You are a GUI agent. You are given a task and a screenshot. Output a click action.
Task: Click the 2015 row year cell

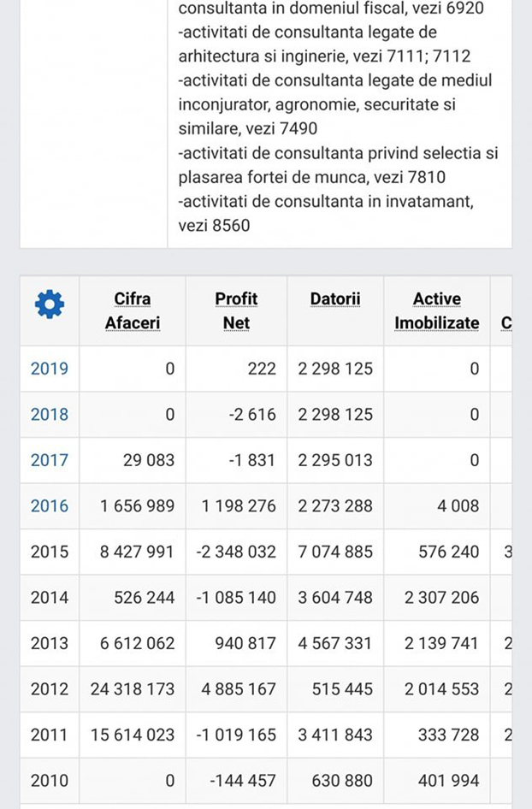click(50, 552)
